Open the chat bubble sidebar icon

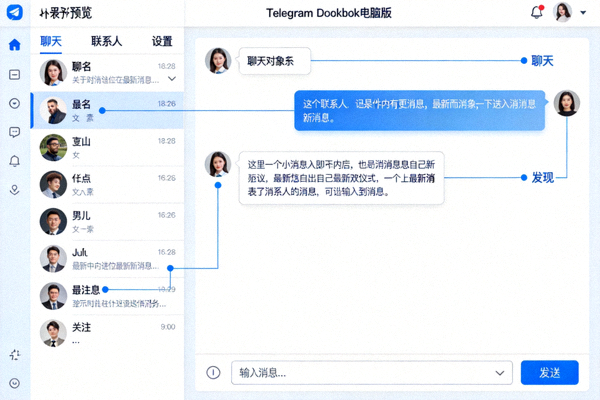coord(15,132)
